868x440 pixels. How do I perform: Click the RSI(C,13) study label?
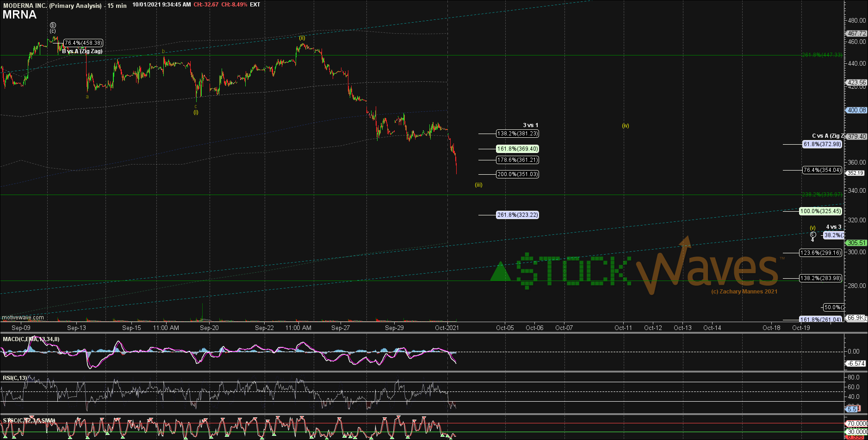pyautogui.click(x=15, y=377)
